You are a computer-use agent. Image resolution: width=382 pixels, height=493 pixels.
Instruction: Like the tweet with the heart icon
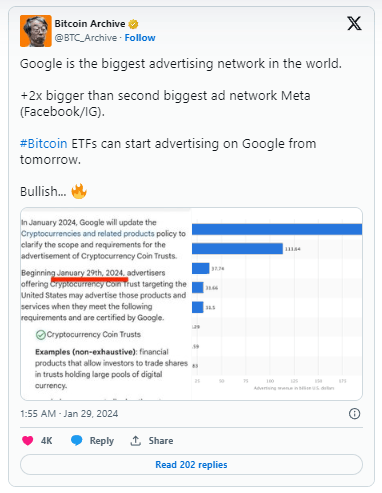pyautogui.click(x=28, y=441)
